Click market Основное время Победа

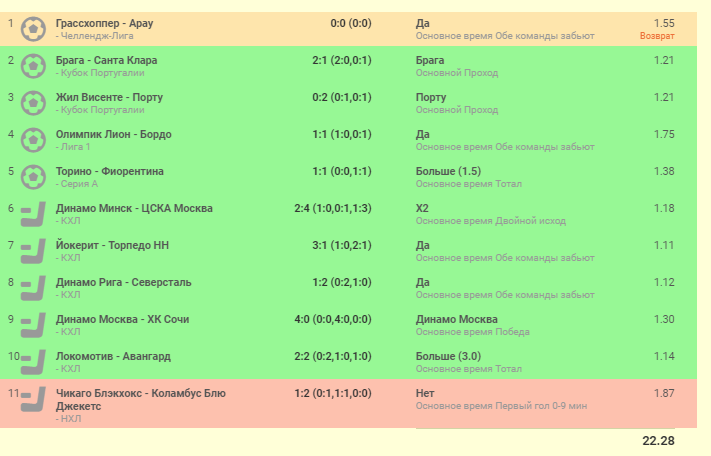click(x=472, y=332)
